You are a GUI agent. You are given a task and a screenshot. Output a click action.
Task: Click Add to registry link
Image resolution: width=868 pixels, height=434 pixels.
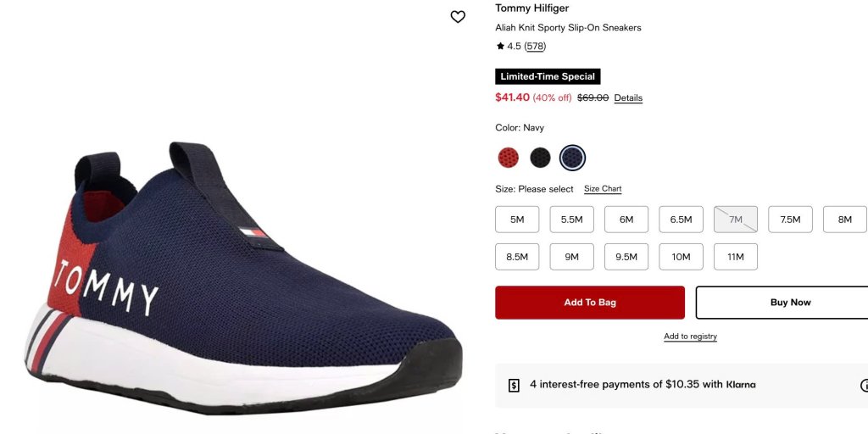click(x=690, y=337)
